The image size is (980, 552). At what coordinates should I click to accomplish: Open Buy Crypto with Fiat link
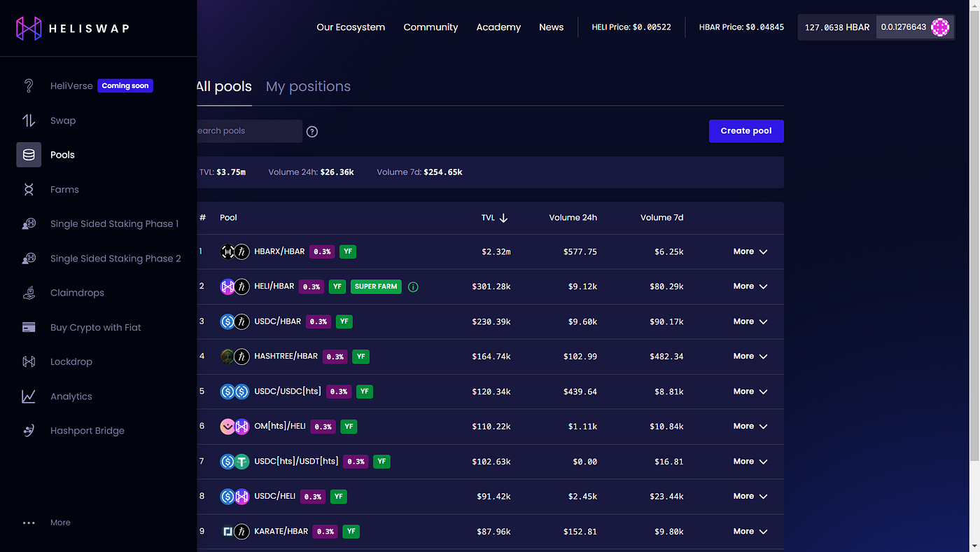pyautogui.click(x=96, y=327)
